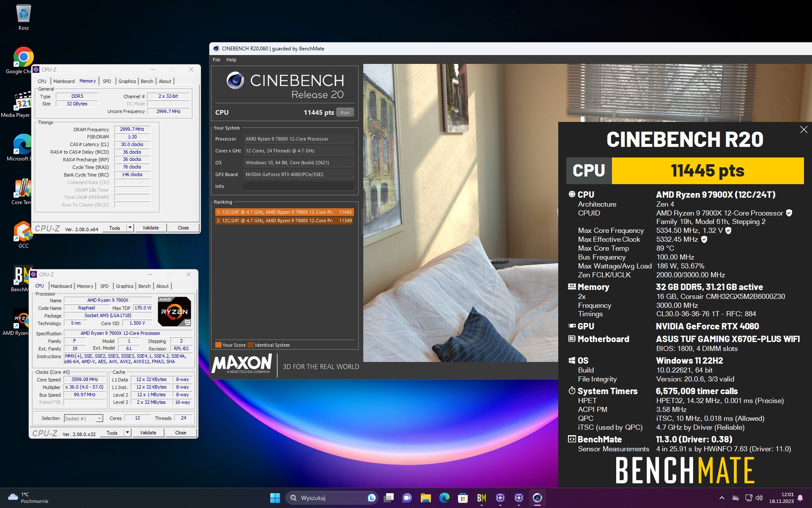Click Validate in CPU-Z Memory window
Viewport: 812px width, 508px height.
coord(151,228)
